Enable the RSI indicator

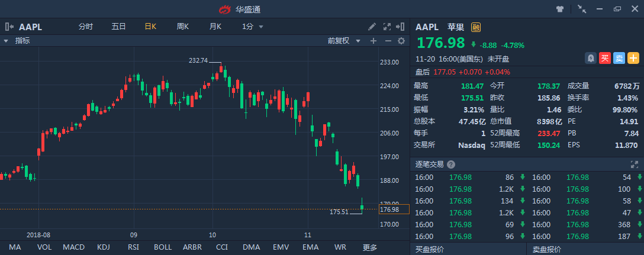pos(134,247)
